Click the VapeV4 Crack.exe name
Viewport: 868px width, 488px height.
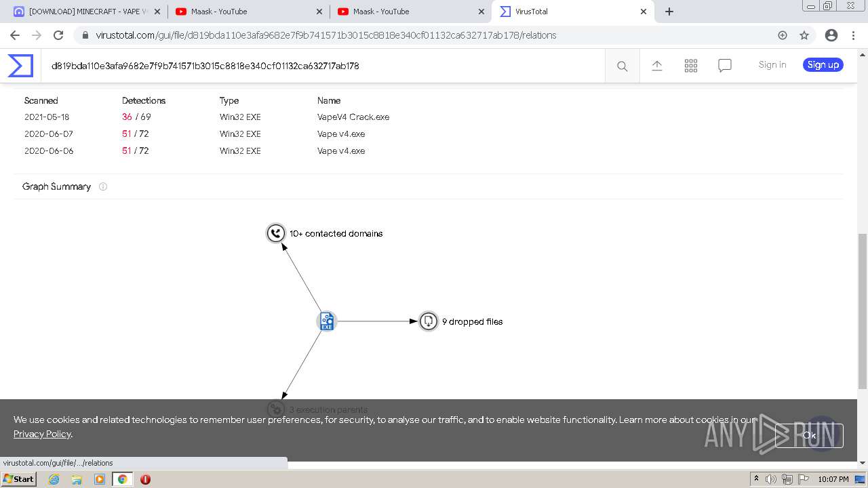click(353, 117)
